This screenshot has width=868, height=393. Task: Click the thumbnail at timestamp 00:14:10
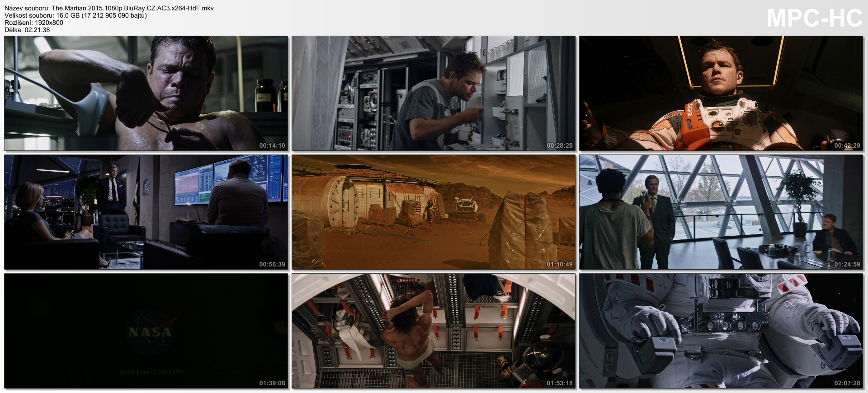pyautogui.click(x=146, y=94)
